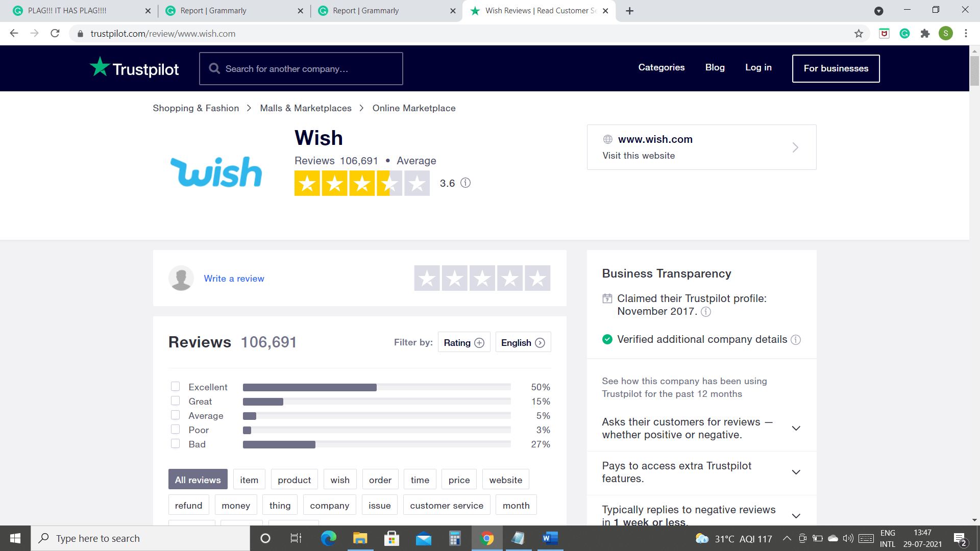The width and height of the screenshot is (980, 551).
Task: Check the Bad reviews checkbox
Action: [176, 443]
